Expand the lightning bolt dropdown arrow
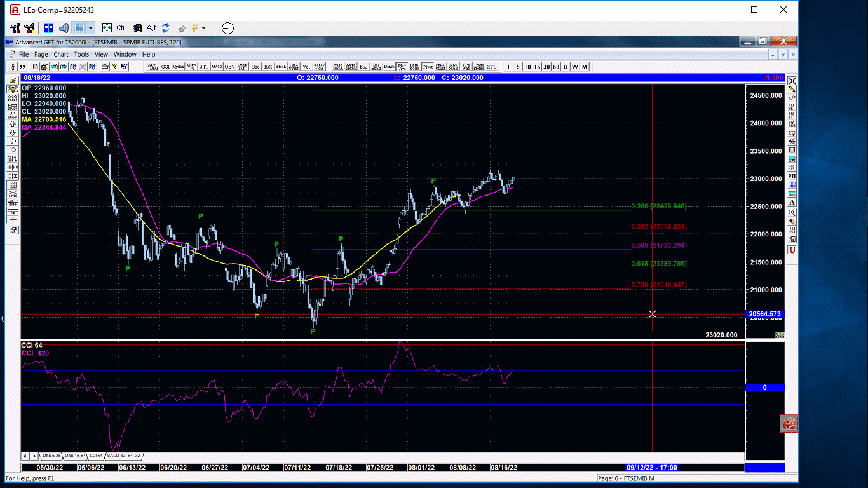The image size is (868, 488). (x=203, y=28)
